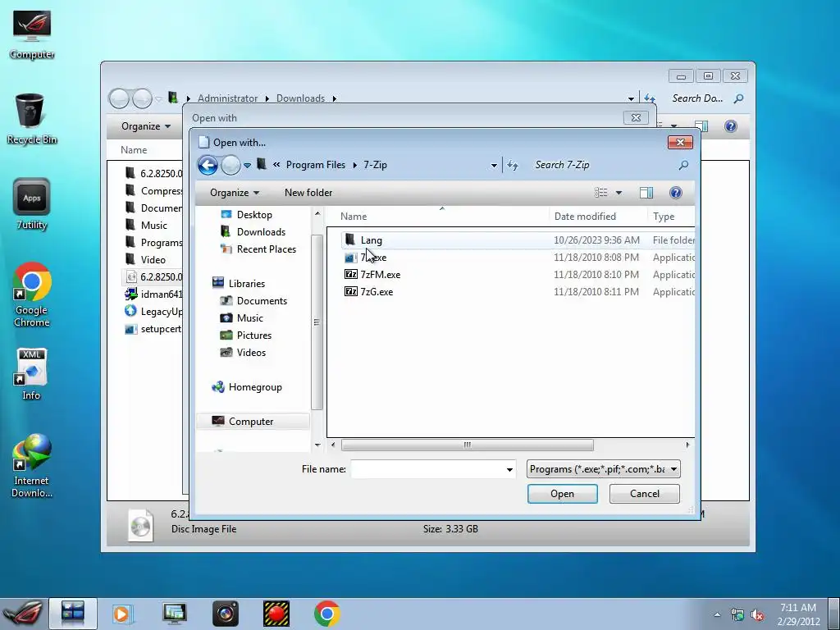Click help icon in Downloads window

(x=731, y=126)
